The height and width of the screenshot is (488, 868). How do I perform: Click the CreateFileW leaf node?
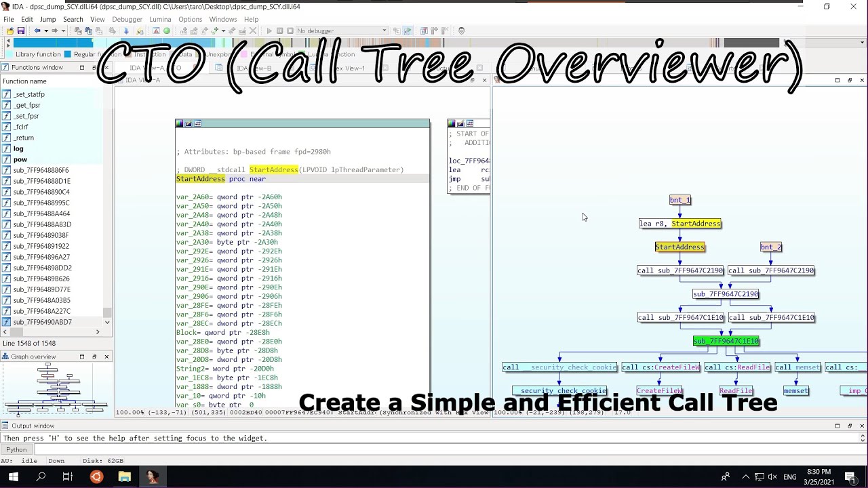click(660, 391)
